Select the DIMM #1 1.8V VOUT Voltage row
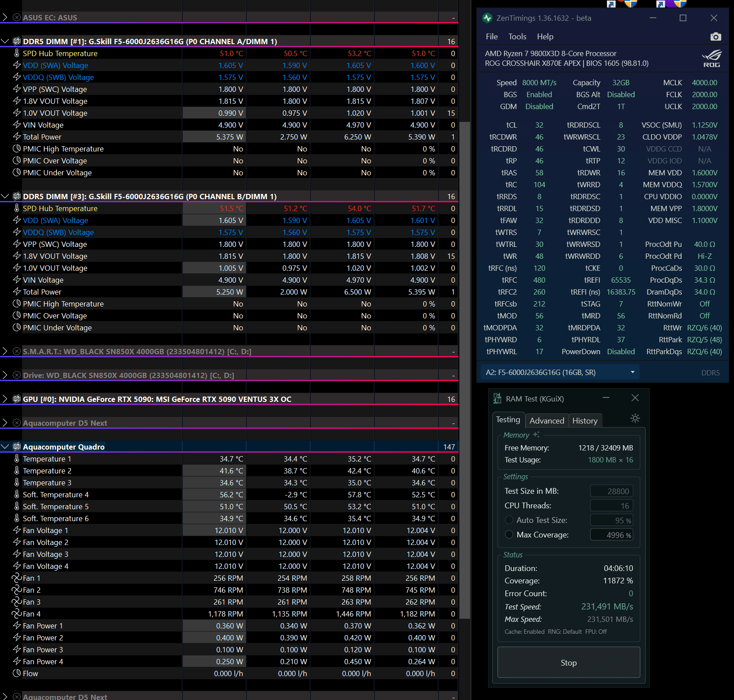Screen dimensions: 734x700 click(229, 101)
